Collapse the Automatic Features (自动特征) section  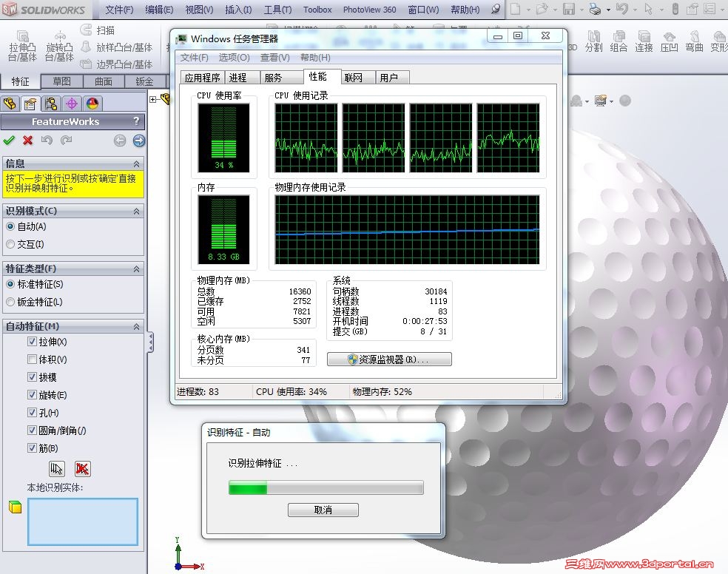[136, 327]
